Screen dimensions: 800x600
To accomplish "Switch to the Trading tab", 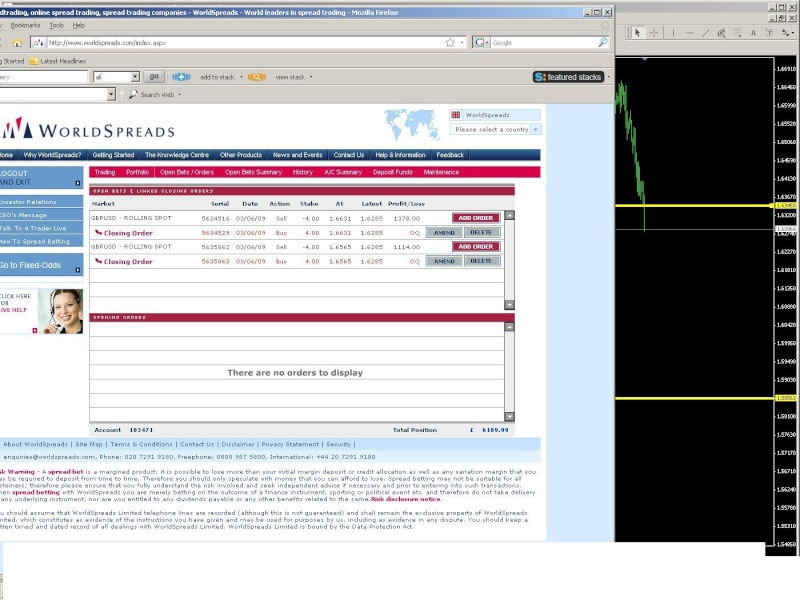I will [105, 172].
